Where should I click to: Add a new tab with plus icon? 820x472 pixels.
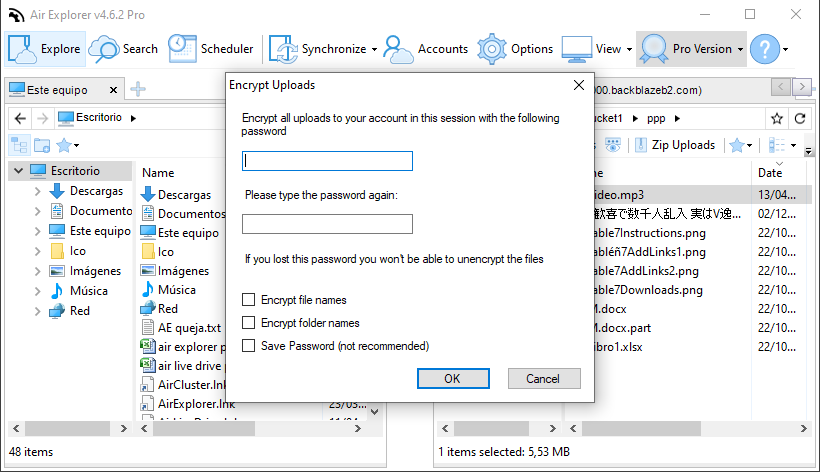click(x=138, y=89)
